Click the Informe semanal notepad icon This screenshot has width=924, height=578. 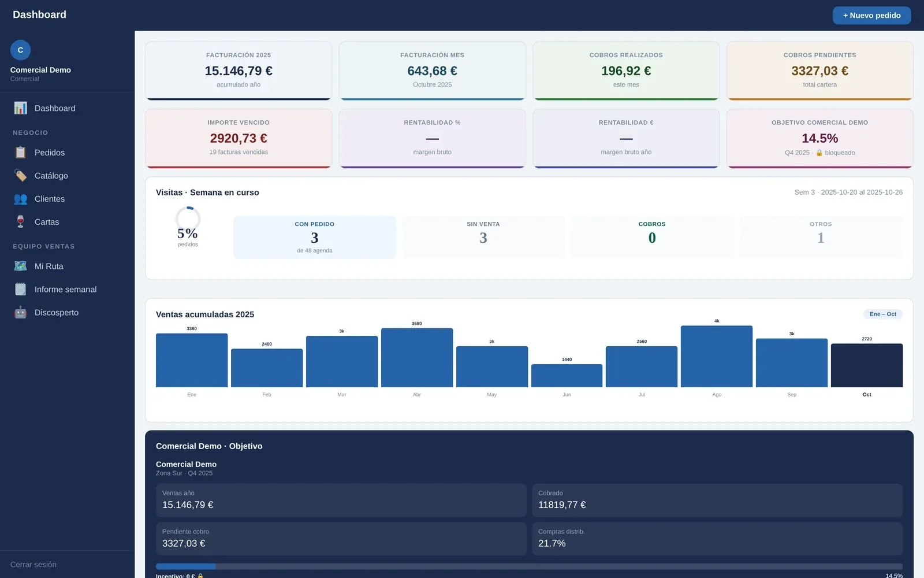click(x=20, y=289)
